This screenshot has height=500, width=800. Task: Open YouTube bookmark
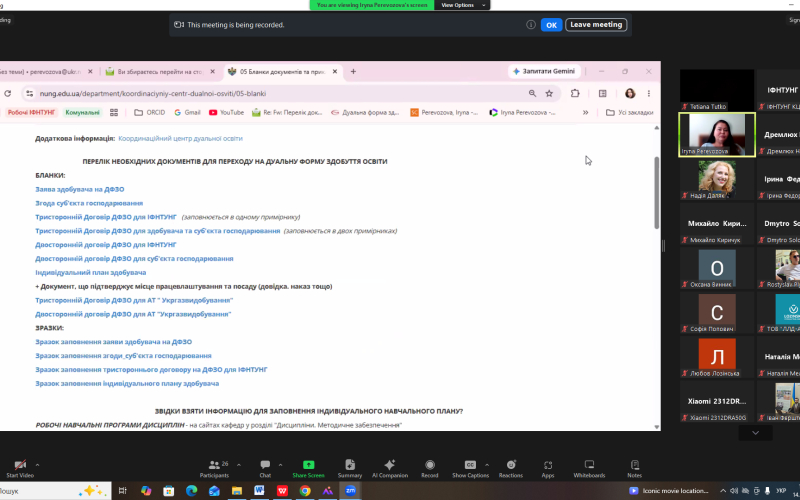(x=227, y=112)
